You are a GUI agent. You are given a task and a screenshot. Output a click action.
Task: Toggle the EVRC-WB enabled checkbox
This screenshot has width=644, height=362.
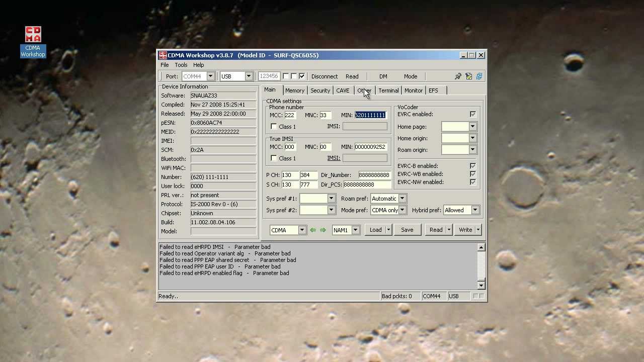tap(473, 174)
